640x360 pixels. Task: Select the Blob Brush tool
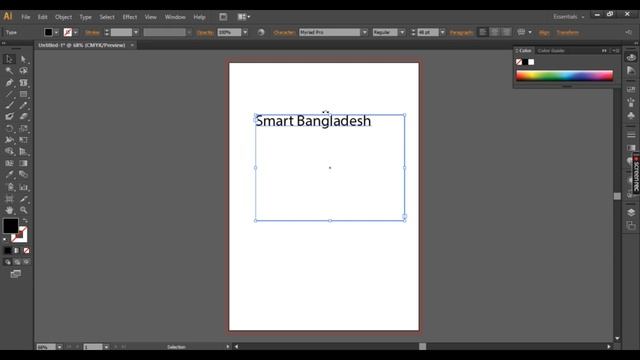click(9, 117)
